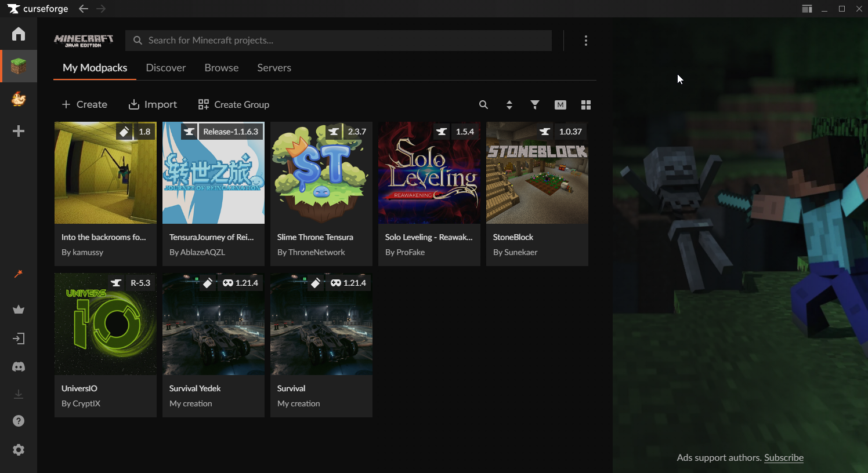Click the modpack list search magnifier icon
This screenshot has height=473, width=868.
[483, 105]
